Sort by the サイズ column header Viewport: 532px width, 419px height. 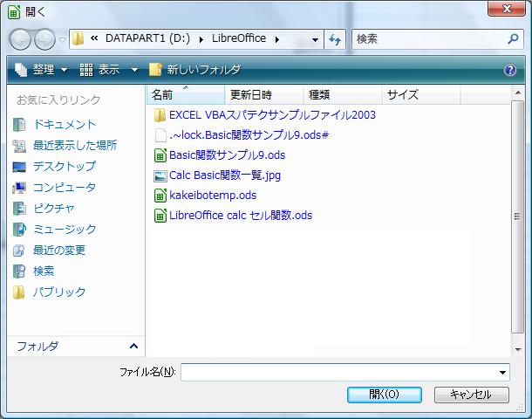click(x=421, y=95)
